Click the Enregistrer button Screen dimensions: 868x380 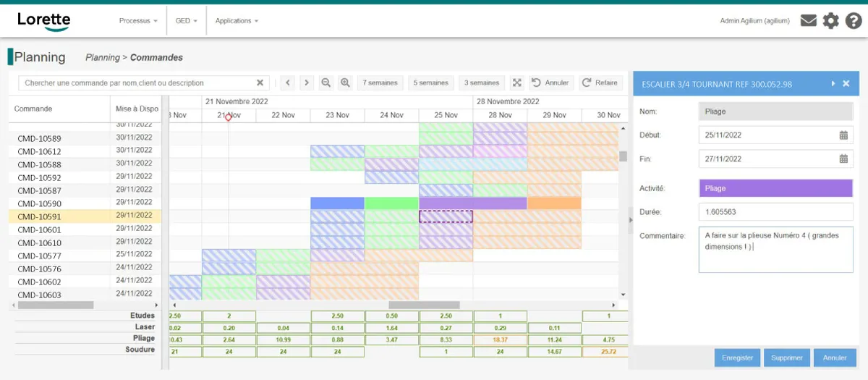coord(738,358)
